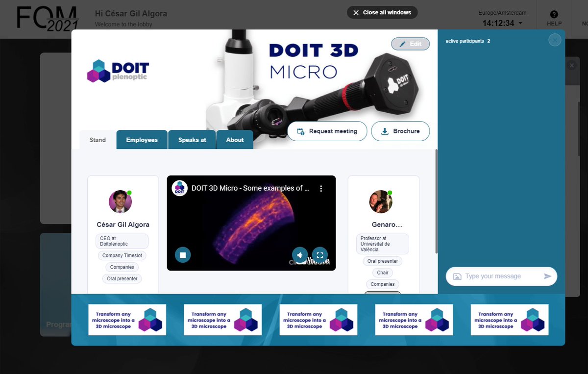Click the Hi César Gil Algora greeting
Screen dimensions: 588x374
click(131, 14)
